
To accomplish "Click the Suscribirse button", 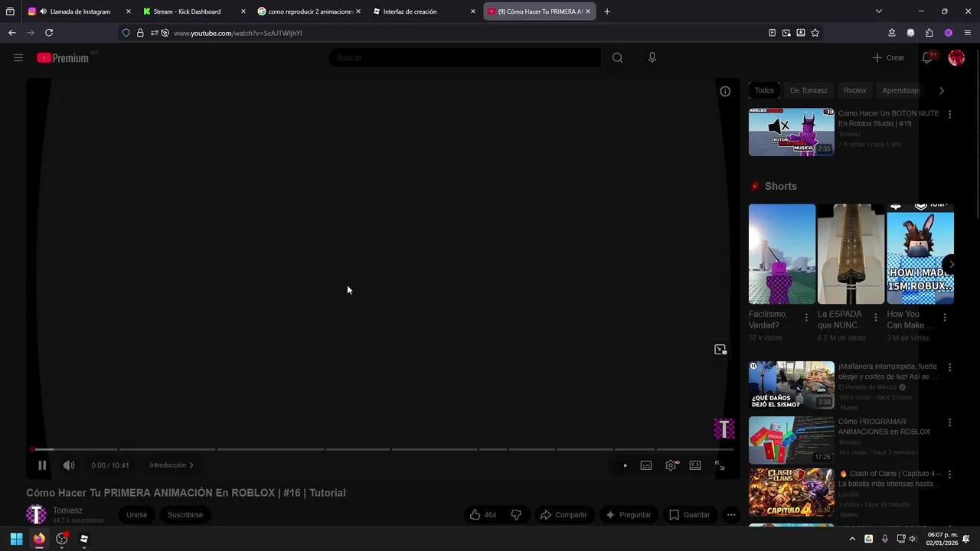I will pyautogui.click(x=185, y=515).
